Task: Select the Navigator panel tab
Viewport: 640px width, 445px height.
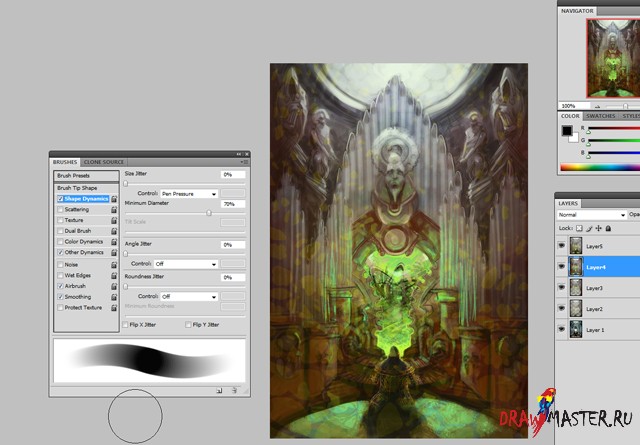Action: click(x=577, y=11)
